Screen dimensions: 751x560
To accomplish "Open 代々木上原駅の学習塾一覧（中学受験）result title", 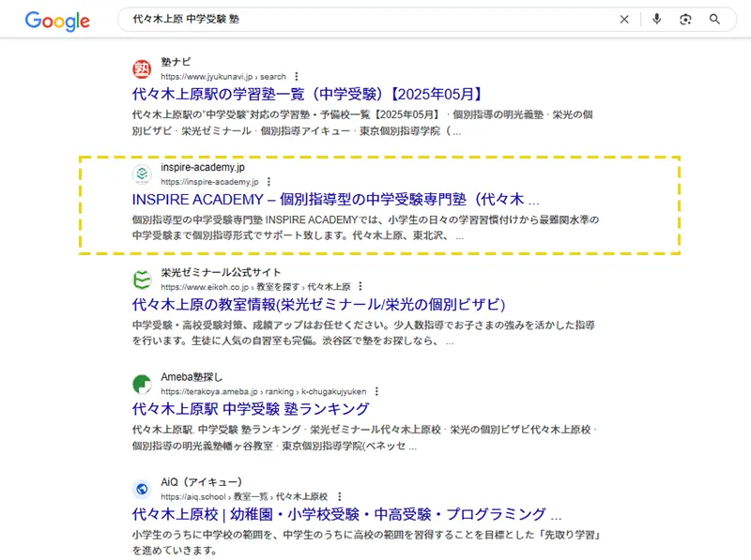I will [308, 95].
